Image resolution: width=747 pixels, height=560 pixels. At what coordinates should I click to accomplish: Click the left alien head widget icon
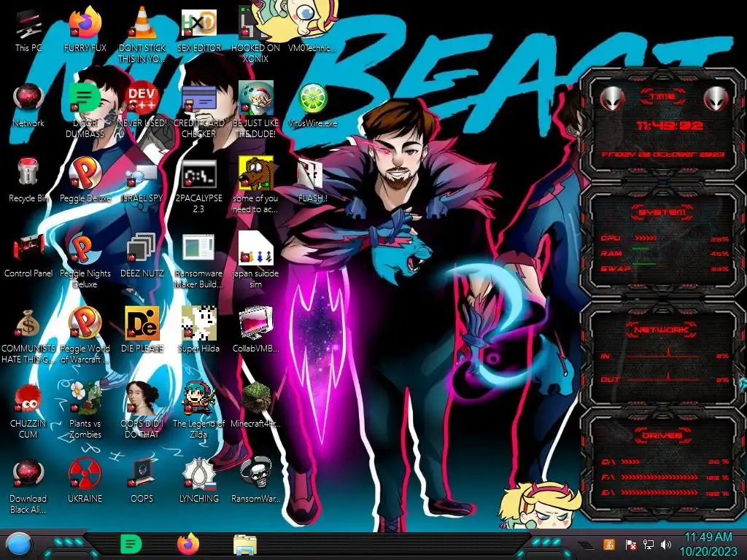coord(612,99)
